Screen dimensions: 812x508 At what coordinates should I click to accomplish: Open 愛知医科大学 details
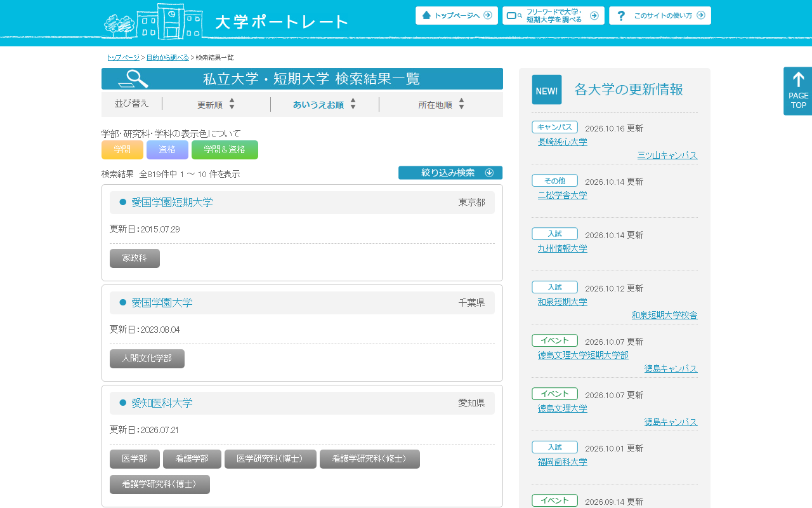pos(162,403)
